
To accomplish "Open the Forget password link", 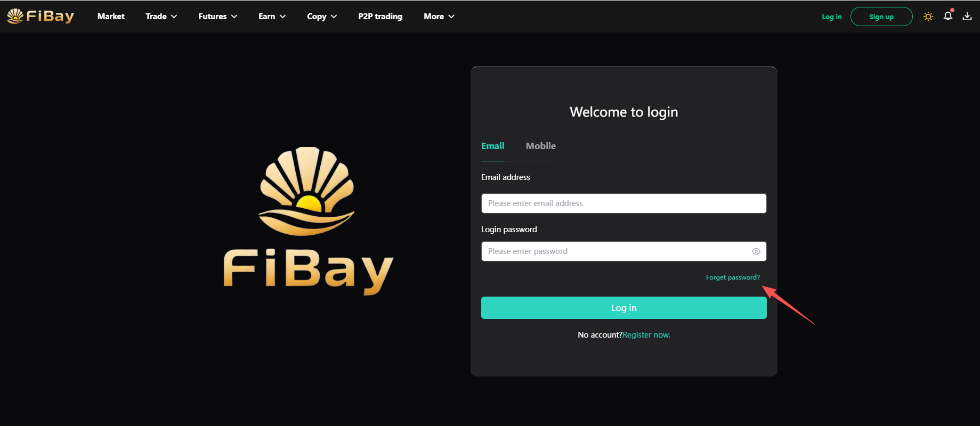I will click(x=733, y=277).
